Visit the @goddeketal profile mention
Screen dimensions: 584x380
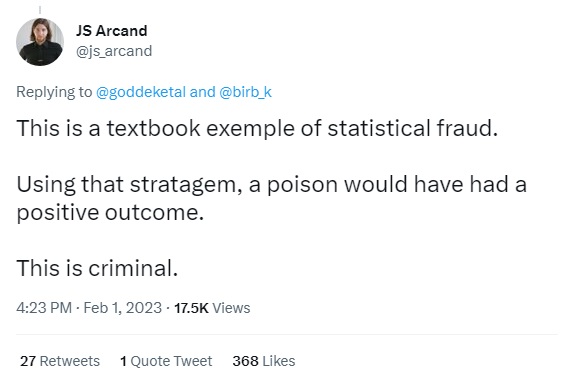[x=141, y=92]
